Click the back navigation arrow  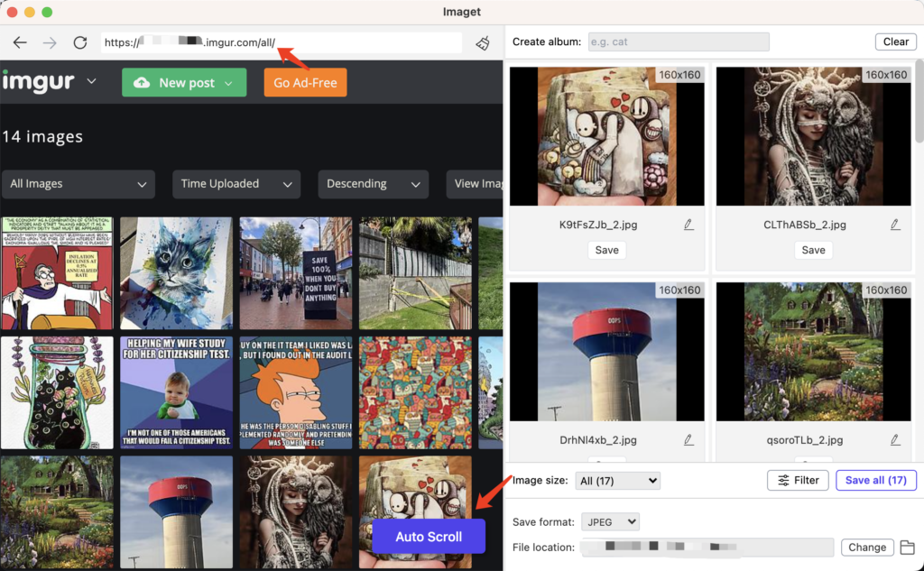20,41
